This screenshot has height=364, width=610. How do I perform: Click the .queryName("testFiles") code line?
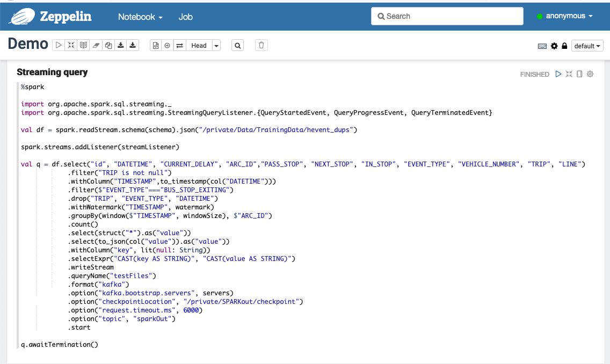point(112,276)
